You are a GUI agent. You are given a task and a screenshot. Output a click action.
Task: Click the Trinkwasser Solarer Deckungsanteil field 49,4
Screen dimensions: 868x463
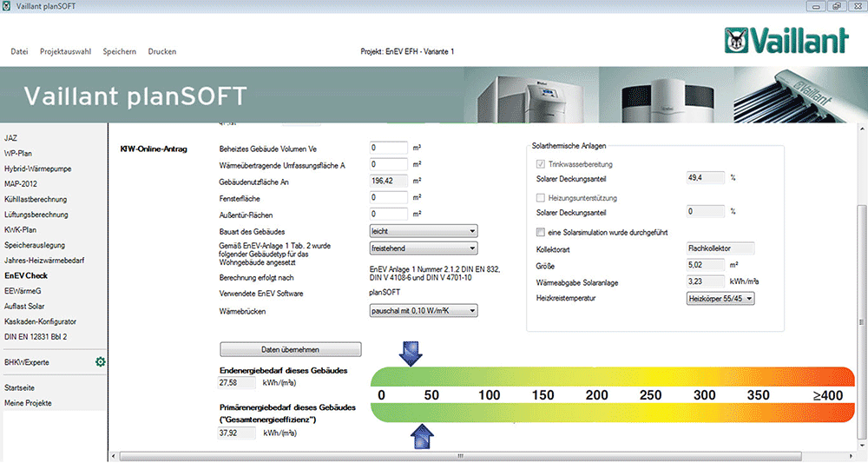[705, 178]
